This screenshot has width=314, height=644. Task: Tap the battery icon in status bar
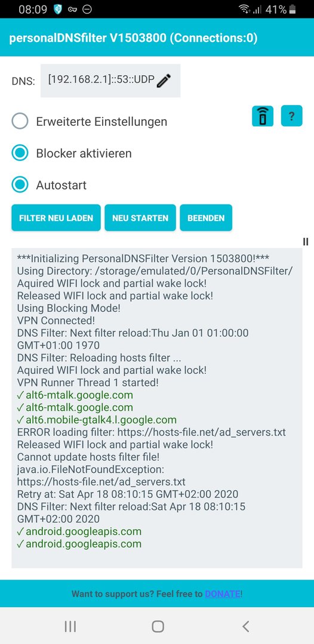tap(293, 10)
